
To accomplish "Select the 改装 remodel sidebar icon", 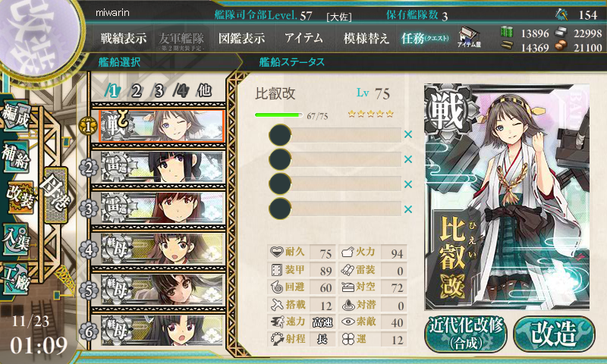I will (x=21, y=198).
